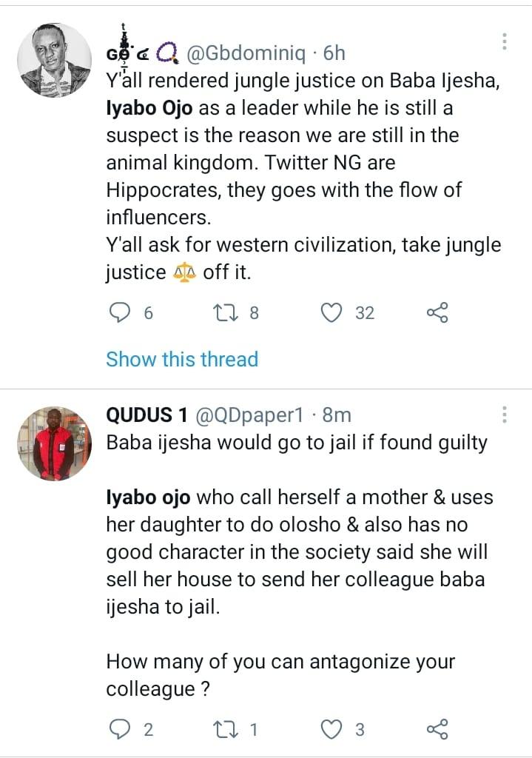This screenshot has width=532, height=758.
Task: Share the Gbdominiq tweet
Action: click(x=437, y=313)
